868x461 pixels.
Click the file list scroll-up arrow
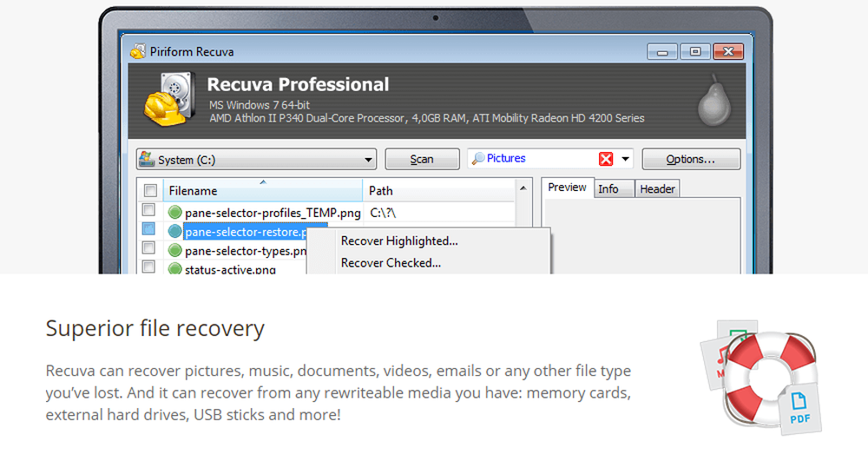click(x=523, y=188)
